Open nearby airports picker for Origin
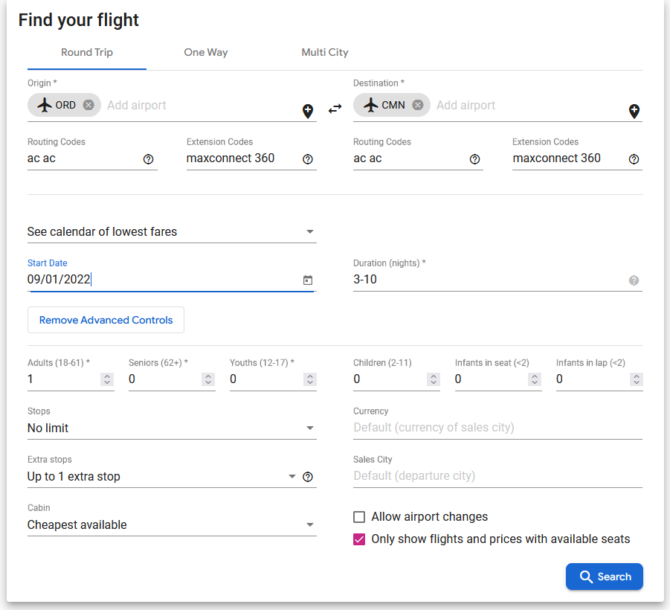670x610 pixels. (x=308, y=111)
